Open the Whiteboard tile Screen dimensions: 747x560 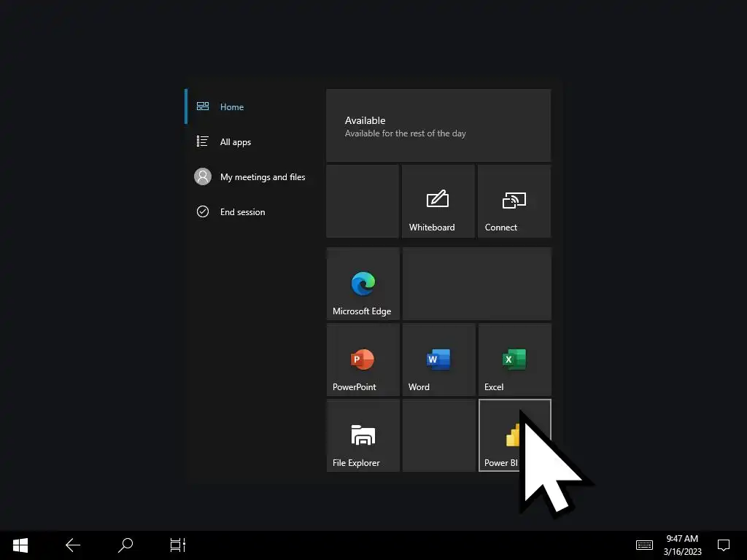click(x=438, y=201)
